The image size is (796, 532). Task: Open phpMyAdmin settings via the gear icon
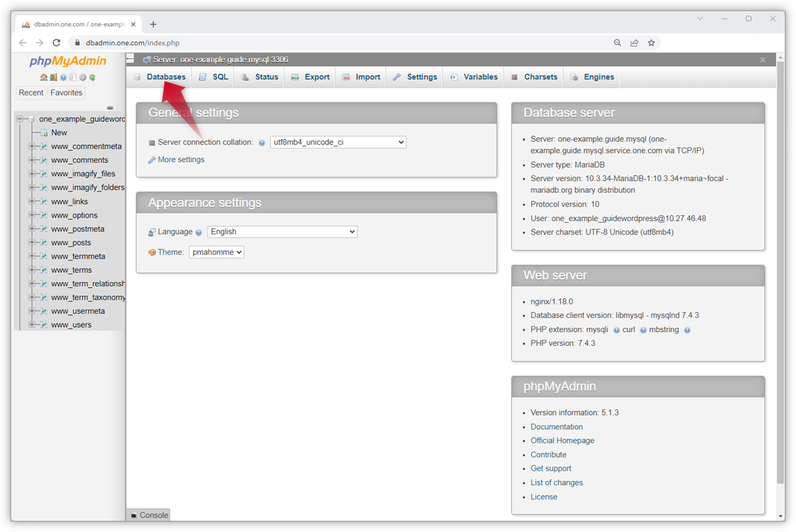tap(82, 78)
